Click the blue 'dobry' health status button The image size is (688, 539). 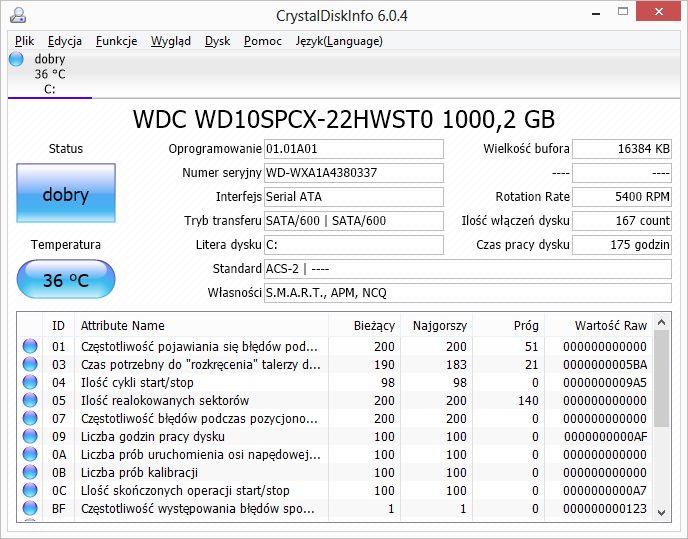[x=66, y=193]
